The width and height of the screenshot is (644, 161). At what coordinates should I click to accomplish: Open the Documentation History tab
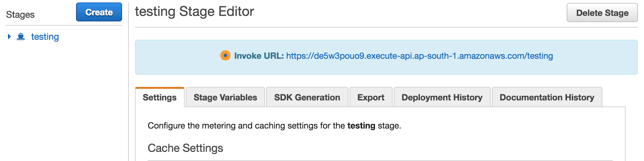547,98
